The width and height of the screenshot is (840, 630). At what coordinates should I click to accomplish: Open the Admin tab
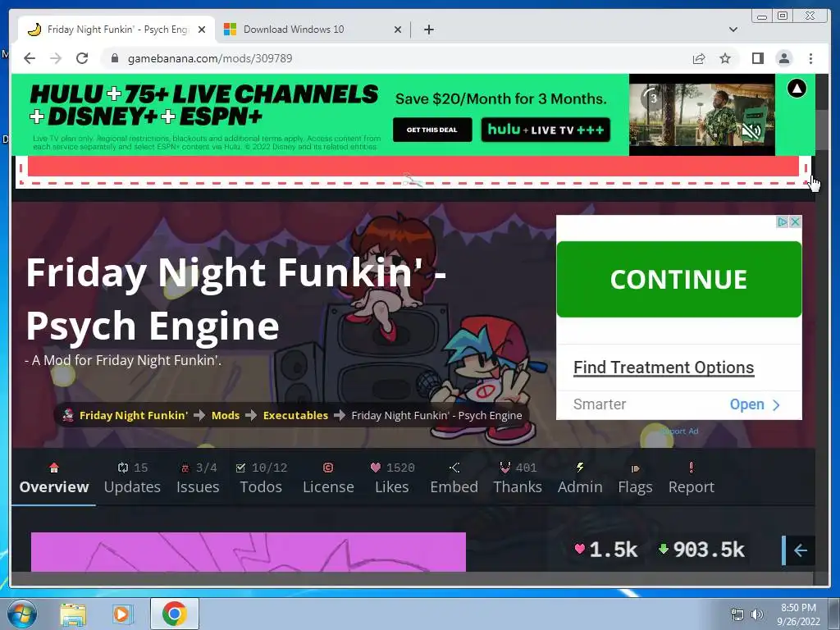click(x=580, y=478)
